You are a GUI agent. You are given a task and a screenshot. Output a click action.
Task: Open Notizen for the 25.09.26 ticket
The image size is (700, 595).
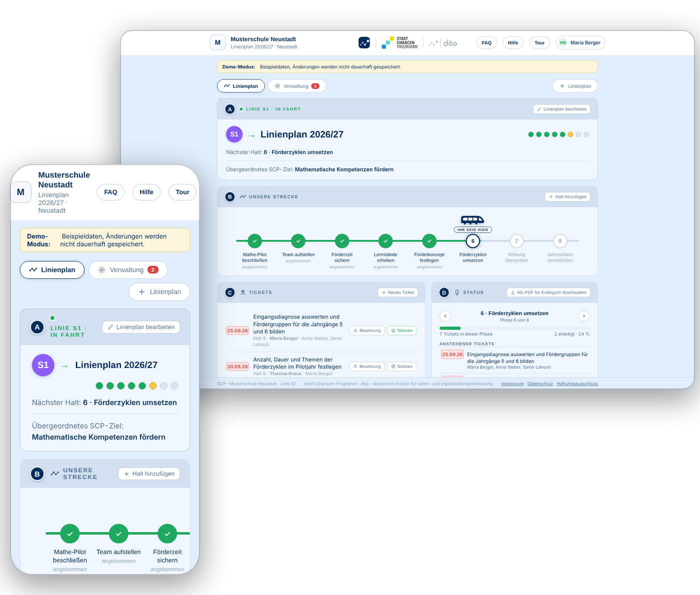402,330
